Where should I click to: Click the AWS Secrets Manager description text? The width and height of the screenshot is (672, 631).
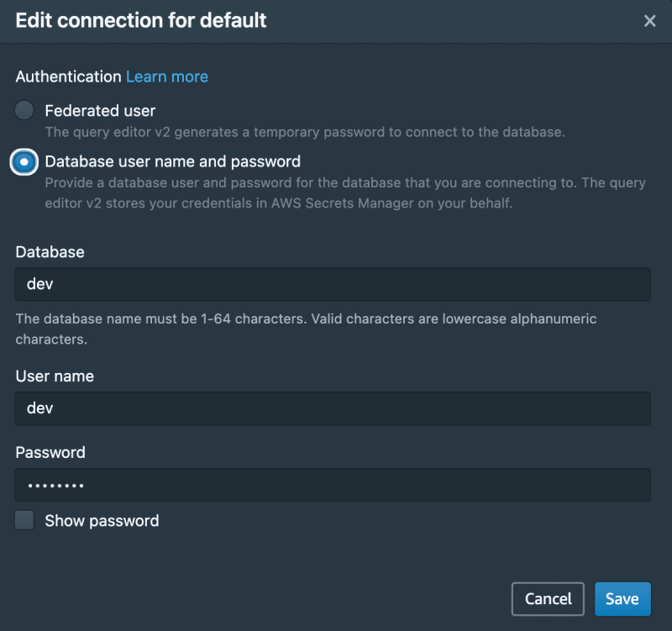point(345,193)
